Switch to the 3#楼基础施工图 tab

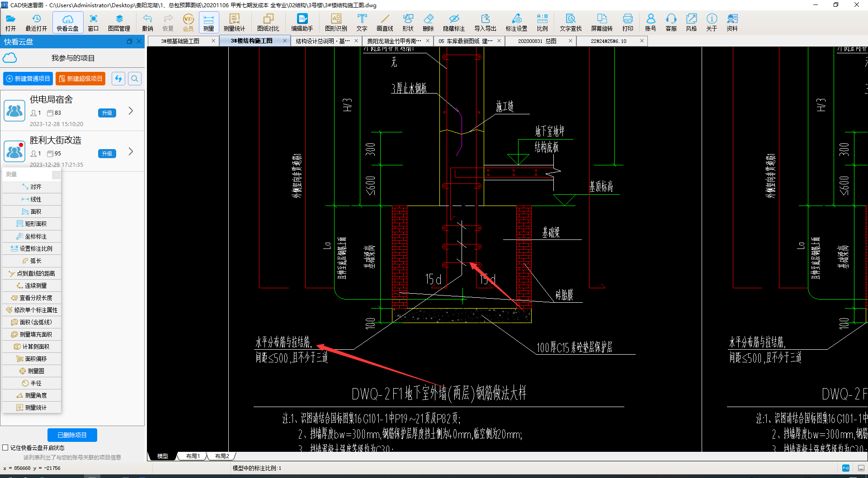(x=180, y=41)
